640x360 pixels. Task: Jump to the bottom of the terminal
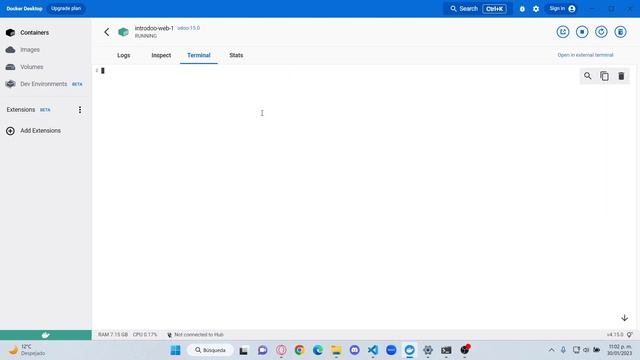click(624, 318)
